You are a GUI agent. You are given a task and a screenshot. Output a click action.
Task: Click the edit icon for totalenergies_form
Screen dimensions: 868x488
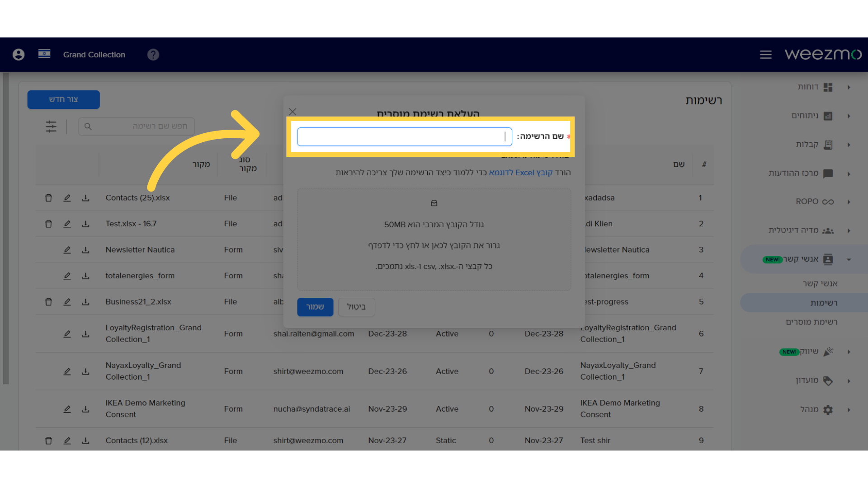click(67, 275)
